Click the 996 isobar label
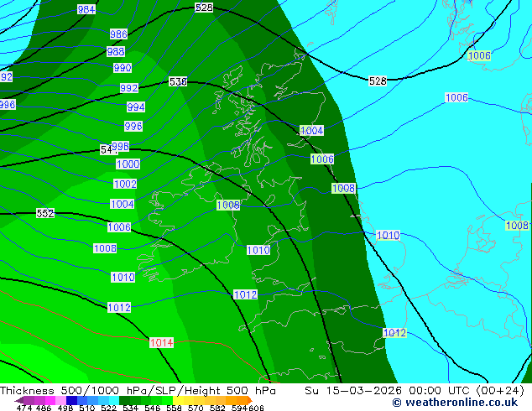Viewport: 532px width, 411px height. (133, 126)
